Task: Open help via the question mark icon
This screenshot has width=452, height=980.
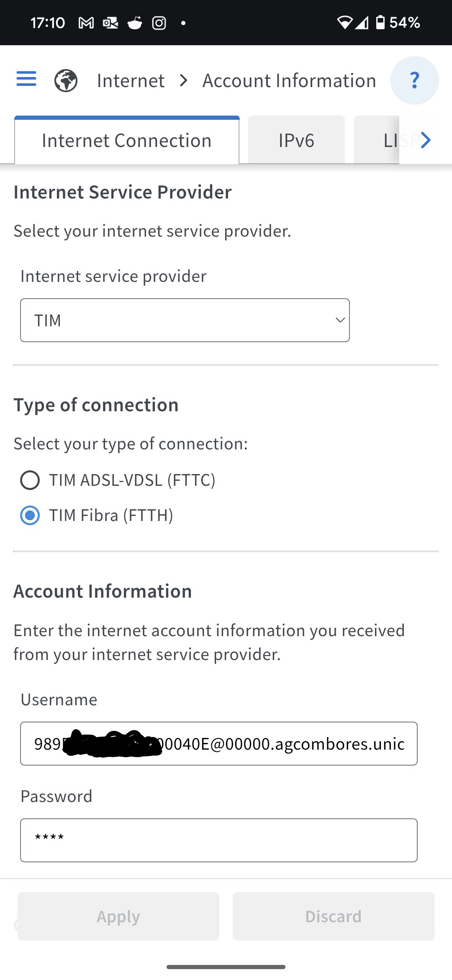Action: tap(414, 80)
